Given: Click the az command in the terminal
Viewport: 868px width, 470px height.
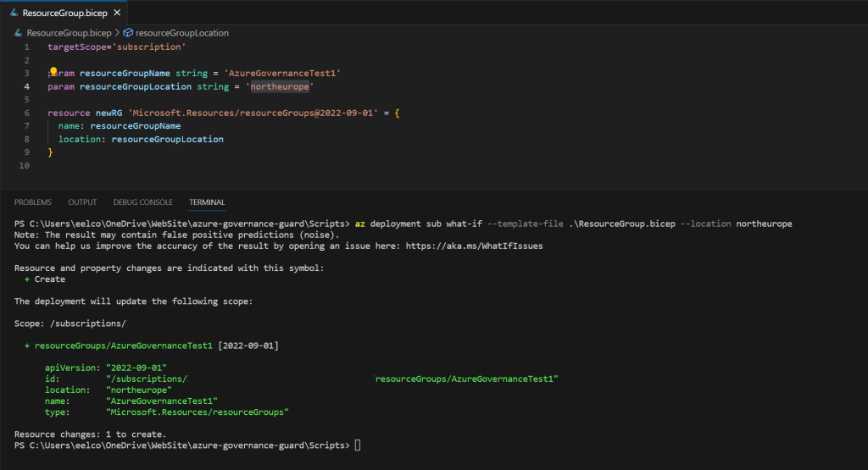Looking at the screenshot, I should (x=359, y=224).
